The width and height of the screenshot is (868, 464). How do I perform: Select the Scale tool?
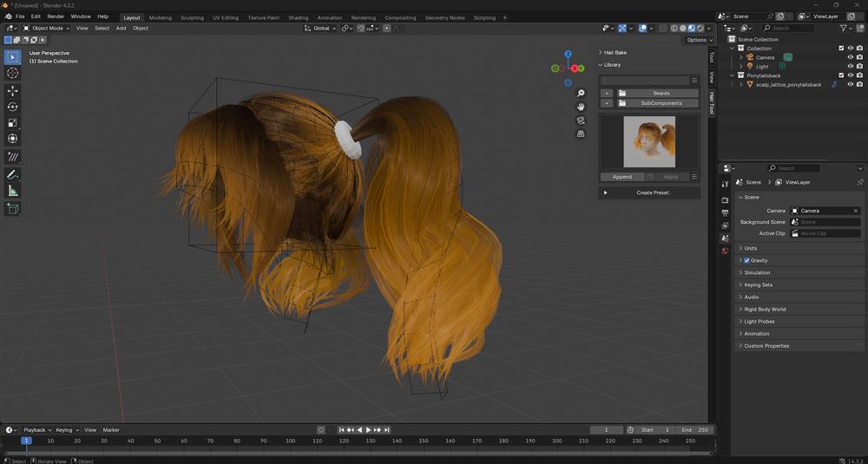point(13,123)
